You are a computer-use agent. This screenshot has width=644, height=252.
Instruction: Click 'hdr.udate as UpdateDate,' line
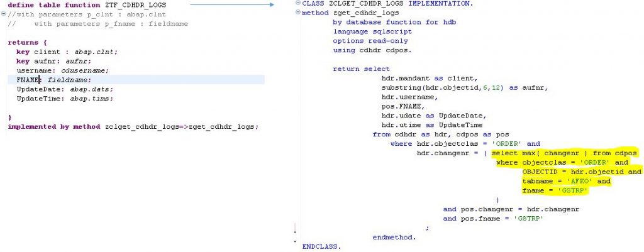[434, 116]
